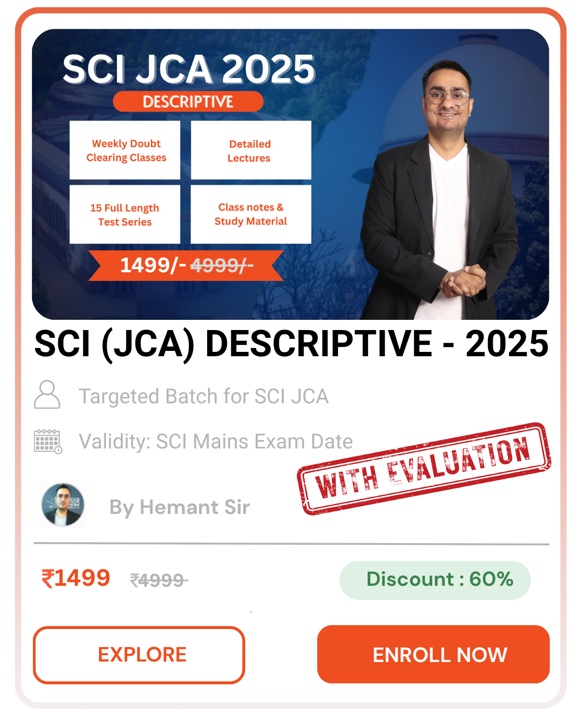This screenshot has height=728, width=582.
Task: Click the orange DESCRIPTIVE pill label
Action: (x=188, y=101)
